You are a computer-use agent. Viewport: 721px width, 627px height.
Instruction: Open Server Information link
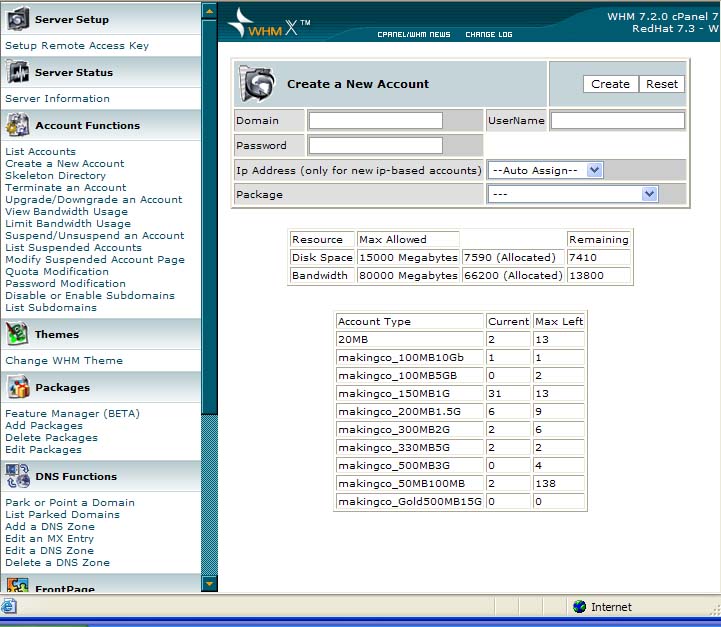coord(57,98)
